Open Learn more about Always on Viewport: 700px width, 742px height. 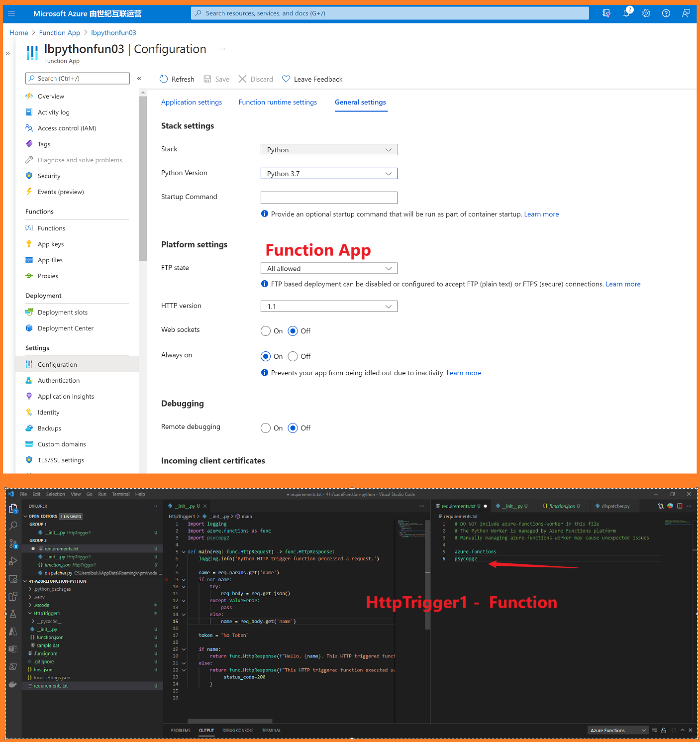(x=463, y=372)
